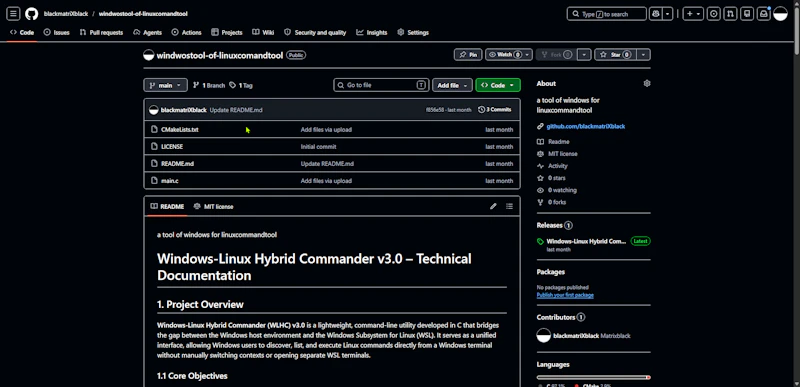The height and width of the screenshot is (387, 800).
Task: Open the Repositories icon in the header
Action: point(747,14)
